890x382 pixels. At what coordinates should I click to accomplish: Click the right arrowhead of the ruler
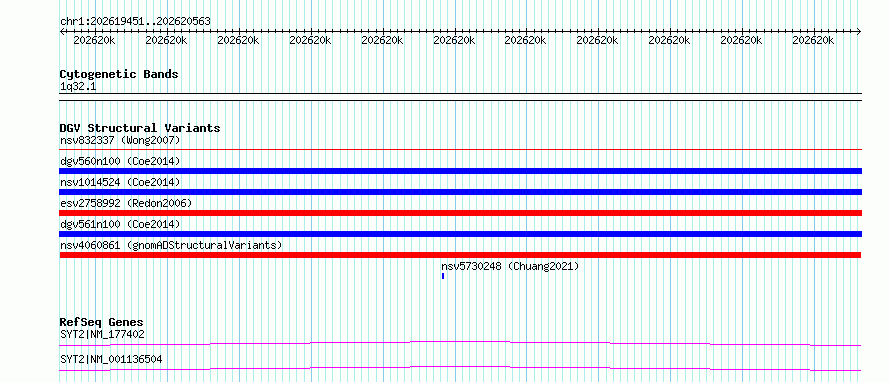[859, 31]
